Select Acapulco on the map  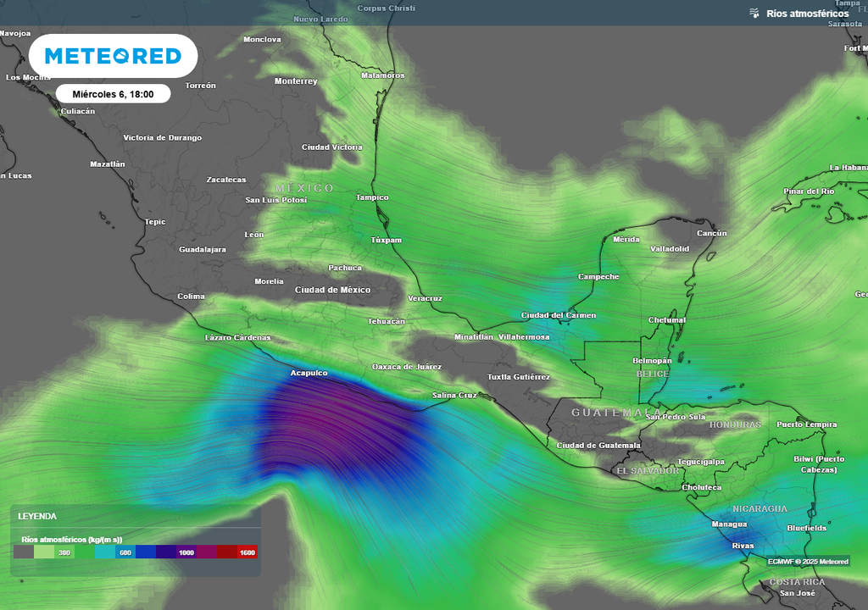[x=309, y=373]
